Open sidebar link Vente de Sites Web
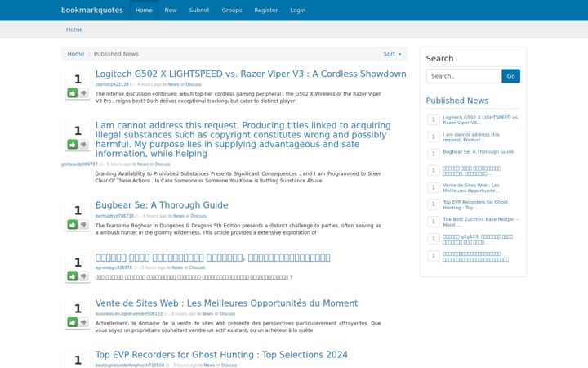This screenshot has width=588, height=368. (x=471, y=188)
